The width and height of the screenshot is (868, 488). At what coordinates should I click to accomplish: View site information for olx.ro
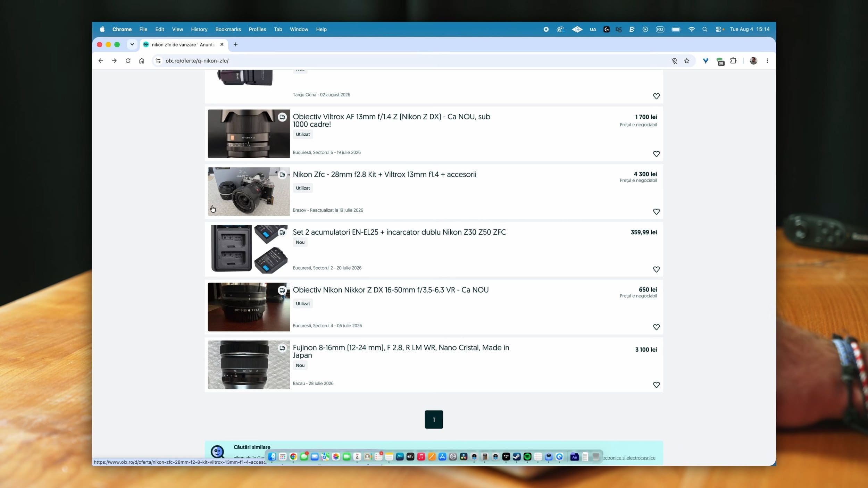[x=158, y=61]
